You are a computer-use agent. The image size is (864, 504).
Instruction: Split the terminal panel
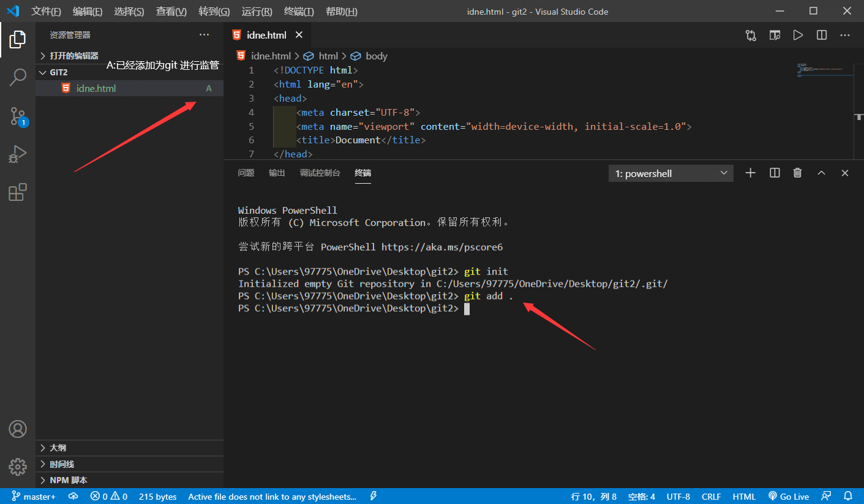[x=775, y=173]
